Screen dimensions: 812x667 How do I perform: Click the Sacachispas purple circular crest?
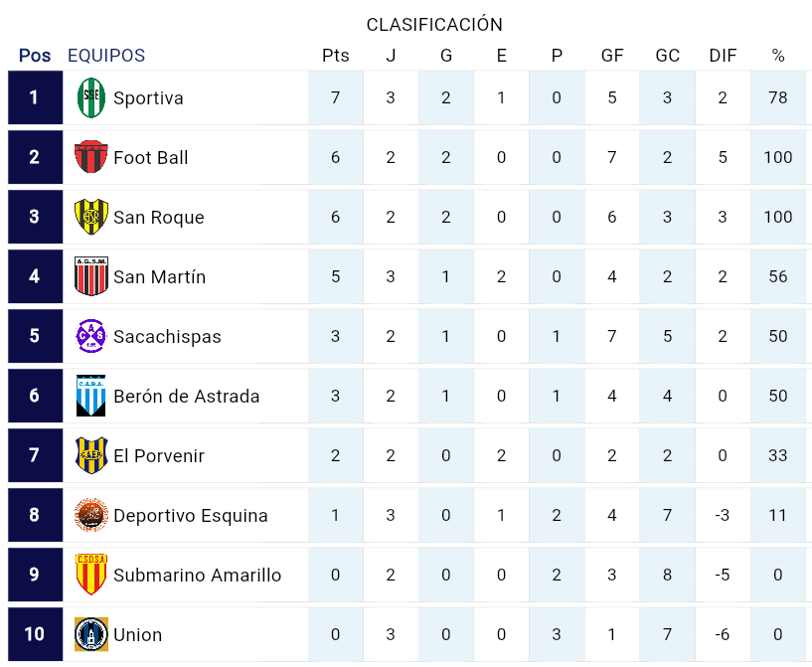pyautogui.click(x=91, y=336)
